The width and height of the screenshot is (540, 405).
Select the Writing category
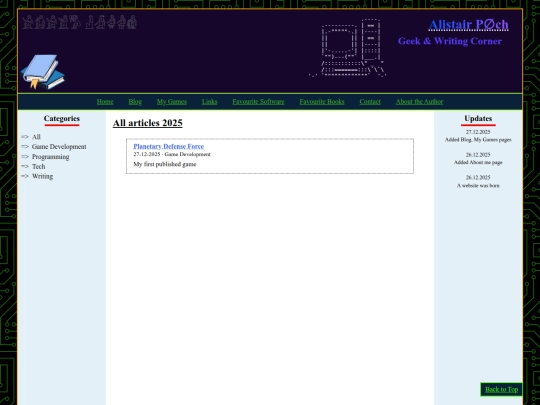(x=42, y=176)
